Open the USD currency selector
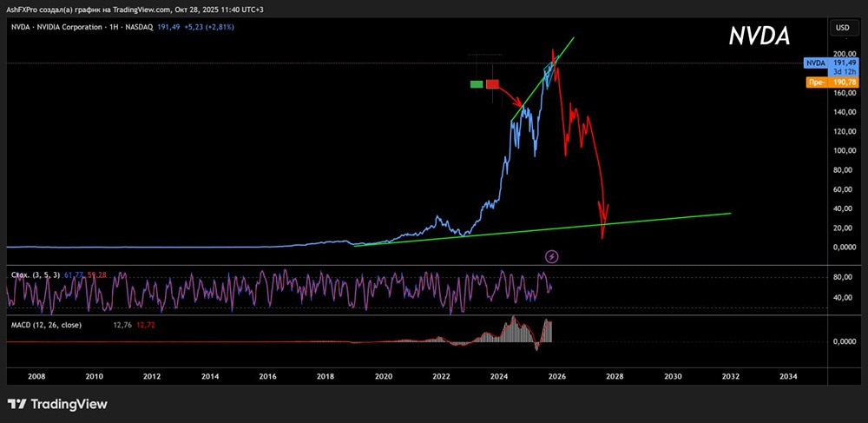The width and height of the screenshot is (868, 423). (x=843, y=27)
